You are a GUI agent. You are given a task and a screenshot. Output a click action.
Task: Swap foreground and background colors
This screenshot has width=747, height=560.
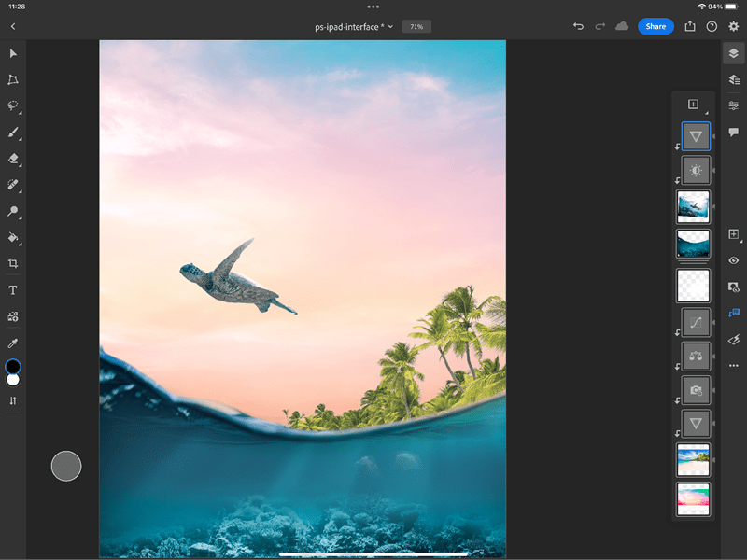[13, 401]
